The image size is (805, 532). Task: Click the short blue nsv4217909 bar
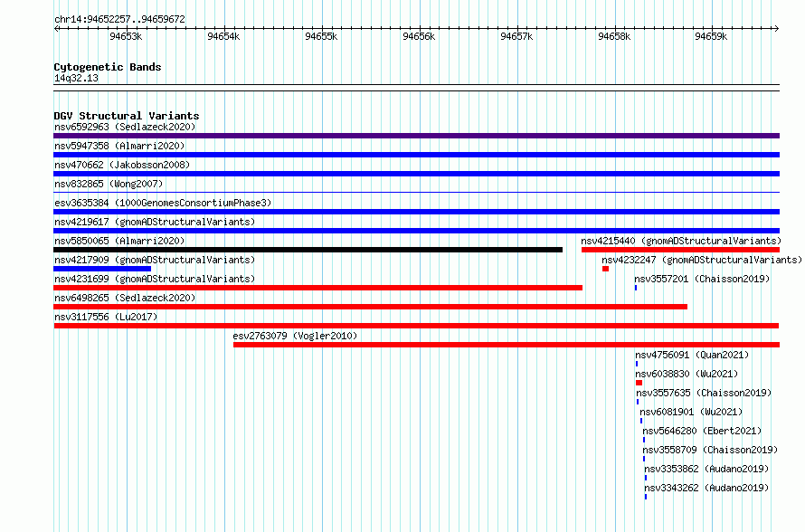click(x=102, y=269)
